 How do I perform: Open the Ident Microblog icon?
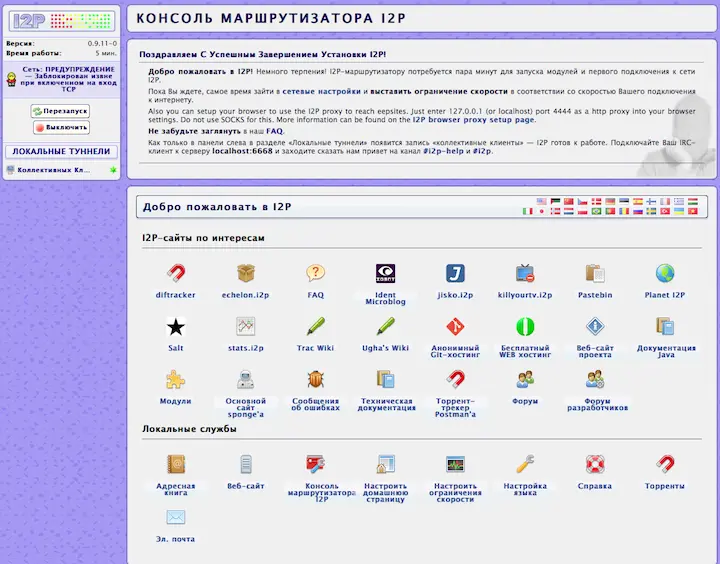pyautogui.click(x=385, y=273)
